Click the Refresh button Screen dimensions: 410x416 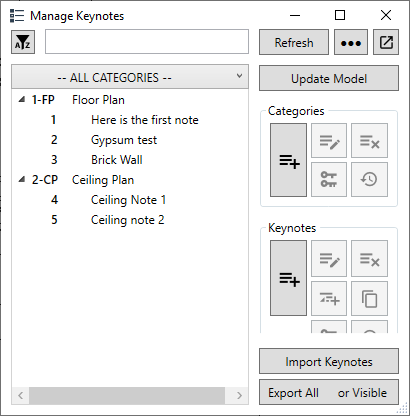294,42
